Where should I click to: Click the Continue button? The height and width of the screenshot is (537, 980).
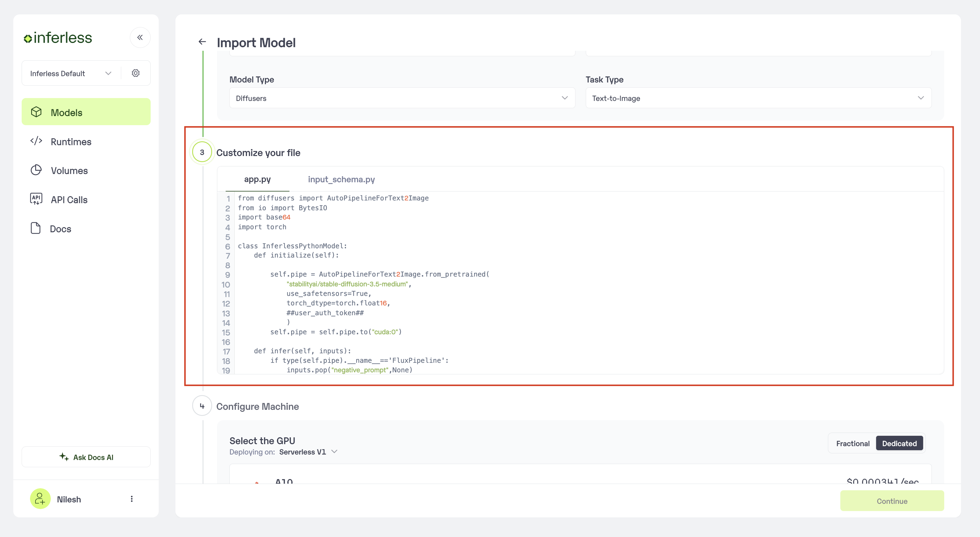coord(891,501)
